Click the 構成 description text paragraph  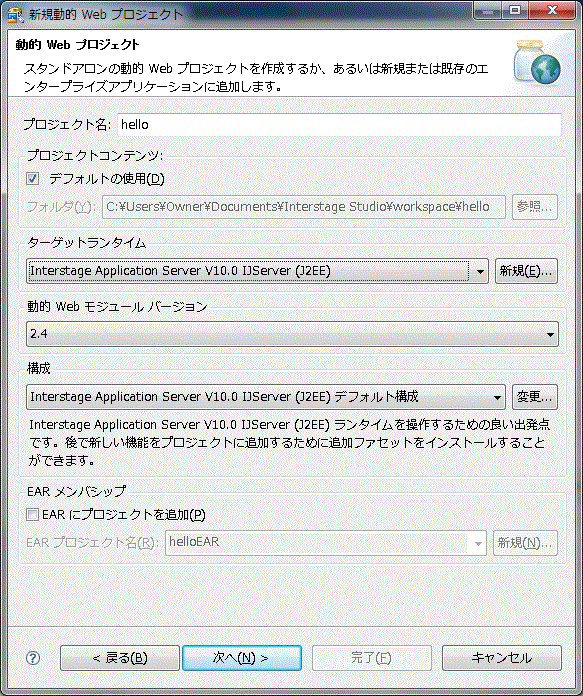(290, 443)
